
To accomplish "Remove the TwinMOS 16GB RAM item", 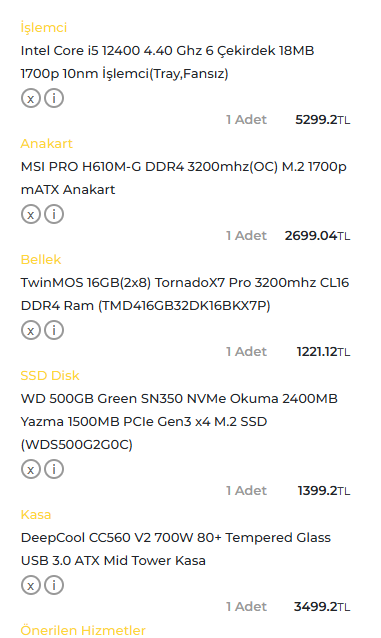I will pos(31,330).
